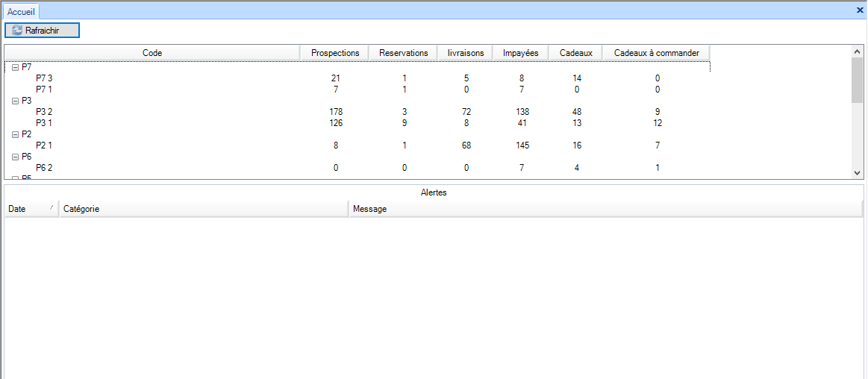
Task: Sort alerts by the Catégorie column
Action: coord(203,209)
